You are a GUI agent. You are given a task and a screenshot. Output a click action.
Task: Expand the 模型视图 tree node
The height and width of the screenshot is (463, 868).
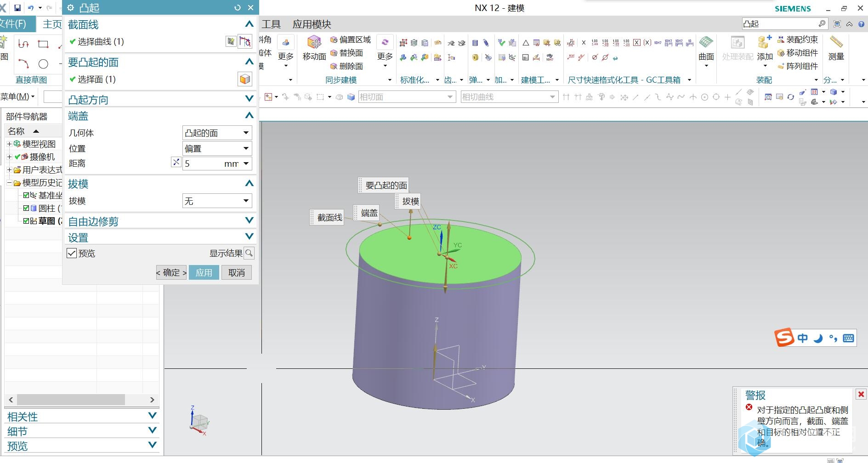click(9, 144)
